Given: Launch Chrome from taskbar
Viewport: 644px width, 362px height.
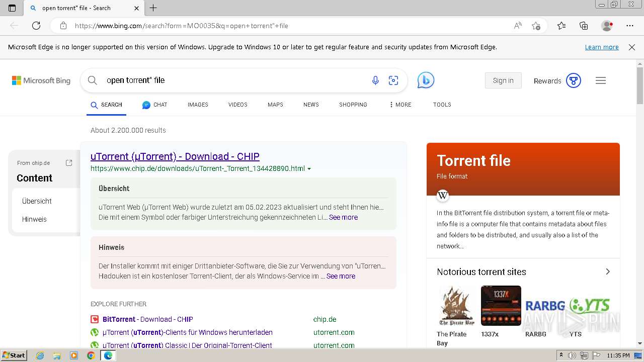Looking at the screenshot, I should coord(91,355).
